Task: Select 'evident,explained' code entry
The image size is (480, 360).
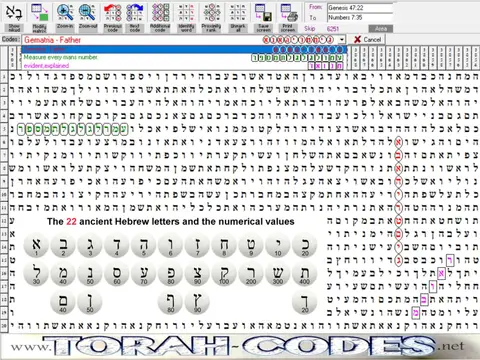Action: coord(184,65)
